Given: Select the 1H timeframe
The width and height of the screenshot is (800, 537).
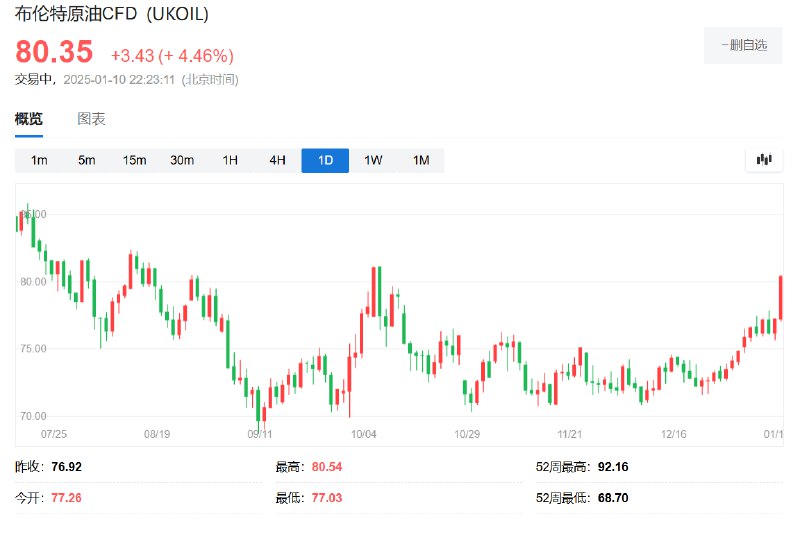Looking at the screenshot, I should coord(230,160).
